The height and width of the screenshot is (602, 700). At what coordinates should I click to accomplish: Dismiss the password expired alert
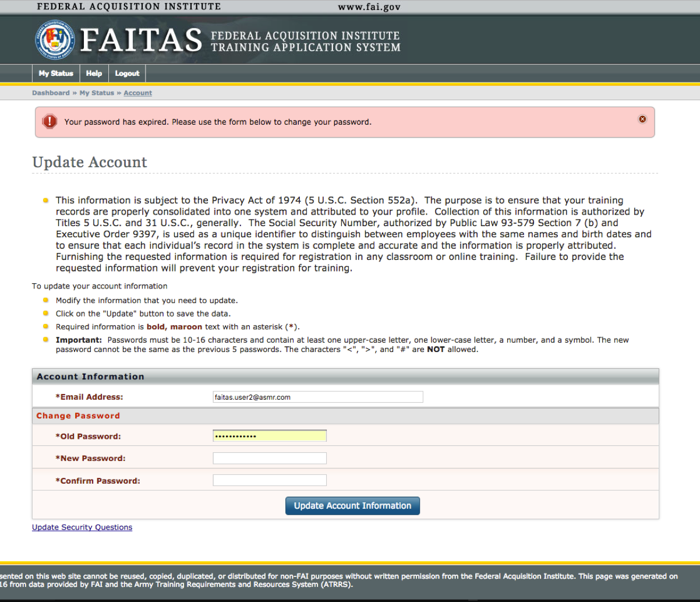[642, 119]
